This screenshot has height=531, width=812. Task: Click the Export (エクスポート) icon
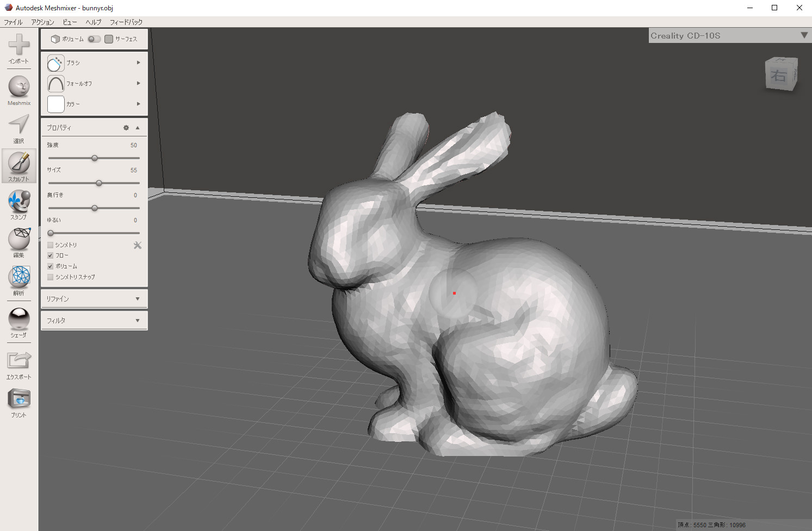tap(19, 360)
